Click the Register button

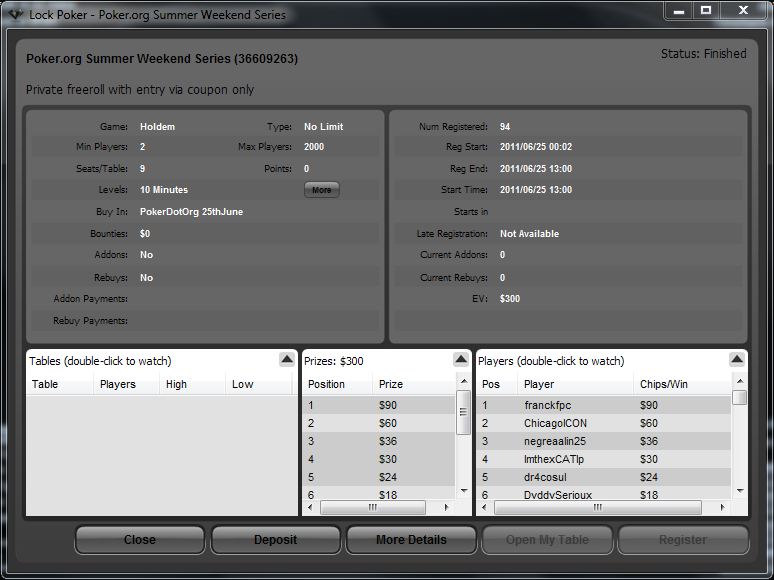pyautogui.click(x=683, y=540)
